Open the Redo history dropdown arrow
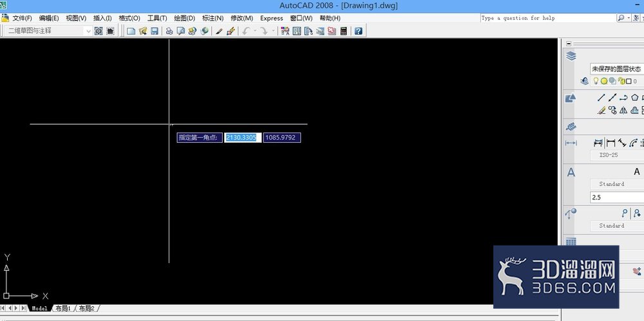Image resolution: width=644 pixels, height=321 pixels. pyautogui.click(x=272, y=31)
